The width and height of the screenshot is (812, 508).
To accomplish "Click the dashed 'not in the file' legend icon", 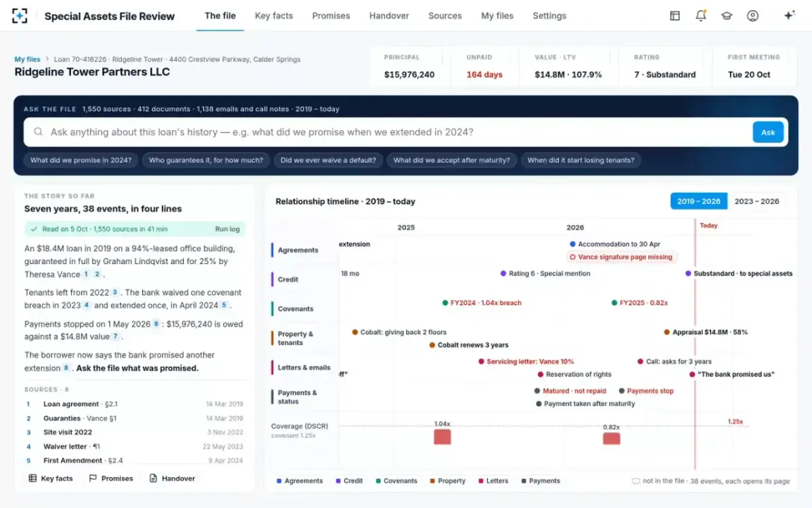I will [636, 481].
